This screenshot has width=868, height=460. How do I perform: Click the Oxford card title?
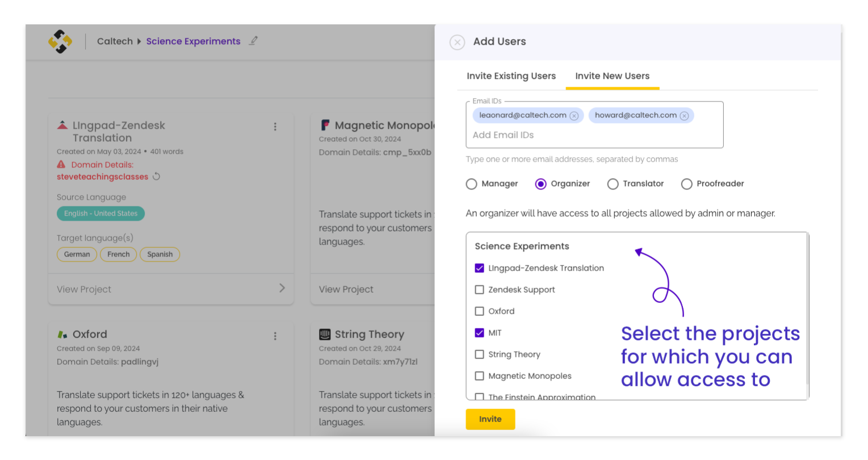(x=90, y=335)
